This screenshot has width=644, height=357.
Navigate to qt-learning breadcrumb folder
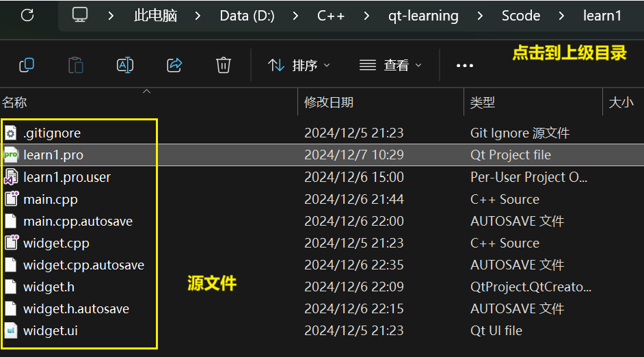[423, 16]
